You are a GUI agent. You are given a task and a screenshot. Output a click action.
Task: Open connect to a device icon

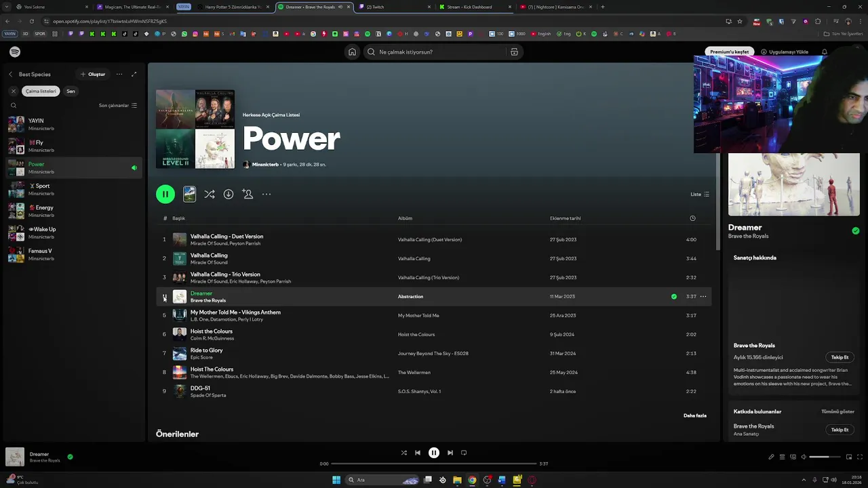coord(793,457)
